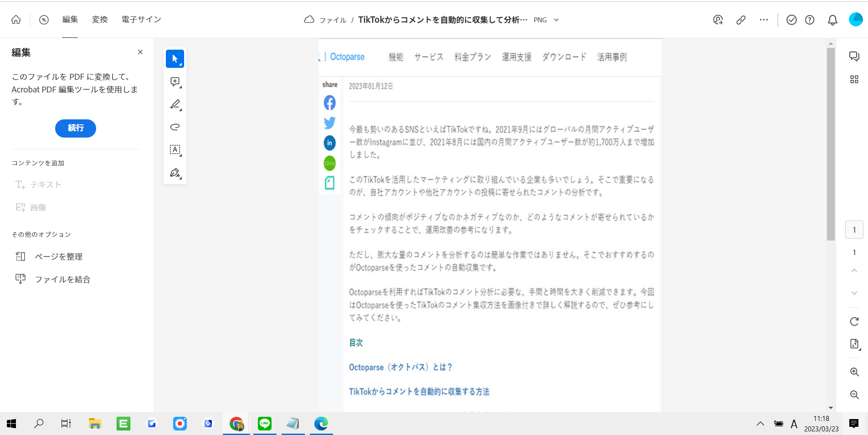Click the 料金プラン menu in document
868x435 pixels.
tap(473, 57)
